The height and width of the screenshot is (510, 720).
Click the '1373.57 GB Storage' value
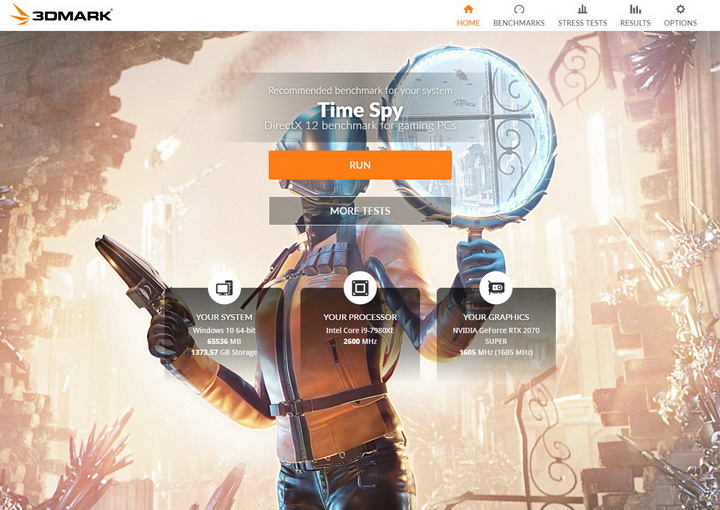[224, 353]
